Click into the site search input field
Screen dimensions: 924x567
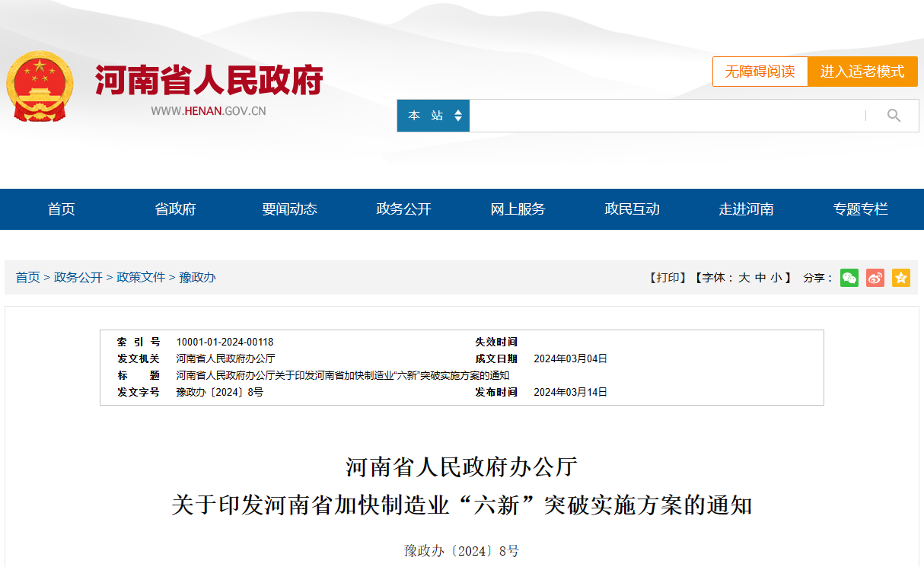[667, 116]
